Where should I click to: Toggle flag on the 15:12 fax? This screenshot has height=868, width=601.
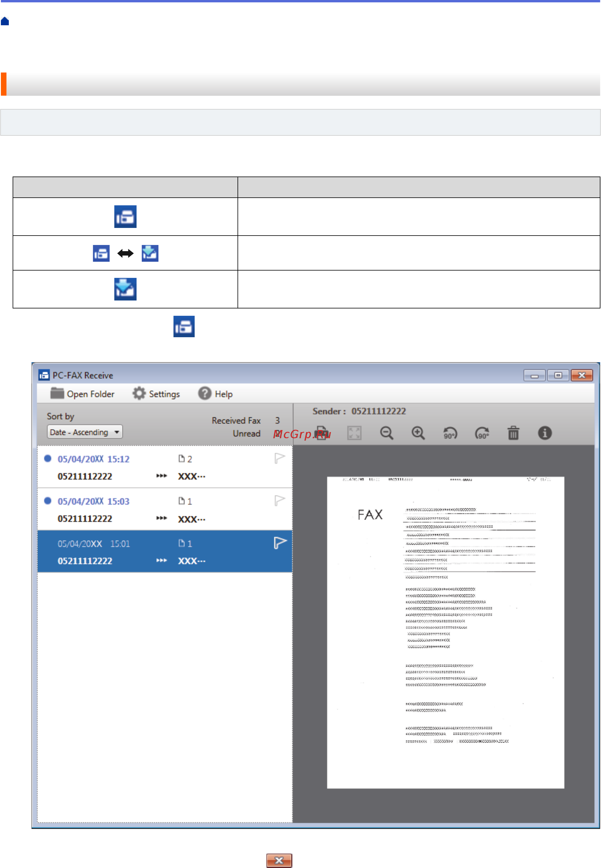[280, 459]
